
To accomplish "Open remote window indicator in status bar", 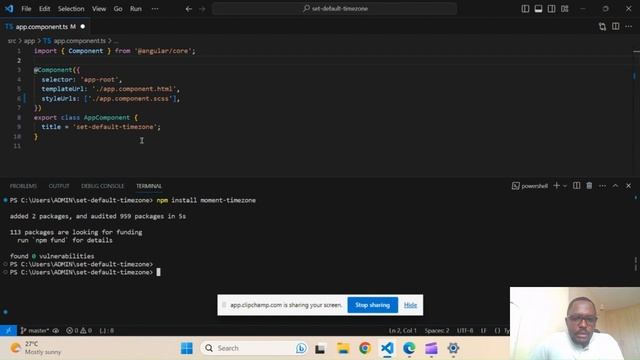I will pyautogui.click(x=8, y=331).
